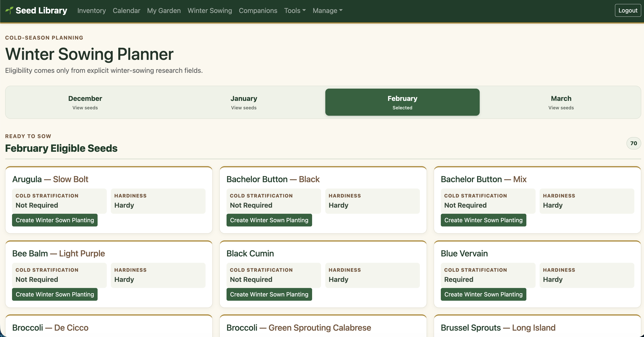
Task: Click the Ready to Sow label
Action: [28, 136]
